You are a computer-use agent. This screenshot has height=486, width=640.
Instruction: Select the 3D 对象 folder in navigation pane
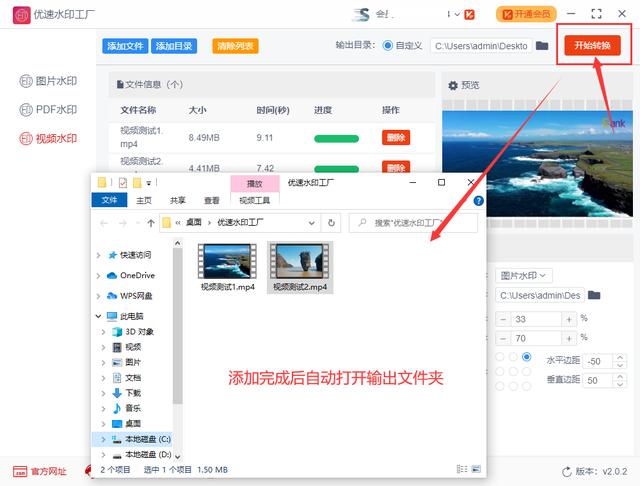pyautogui.click(x=133, y=331)
